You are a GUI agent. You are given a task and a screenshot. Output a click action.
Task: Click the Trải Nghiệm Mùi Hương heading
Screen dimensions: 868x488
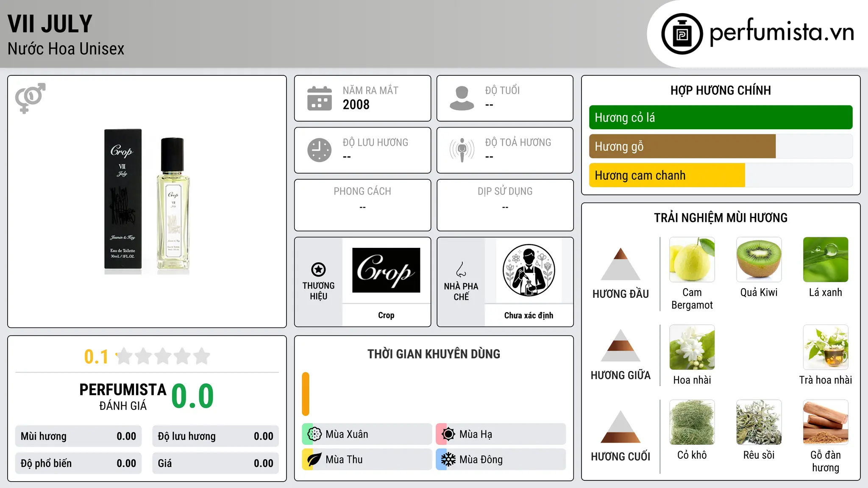click(721, 218)
